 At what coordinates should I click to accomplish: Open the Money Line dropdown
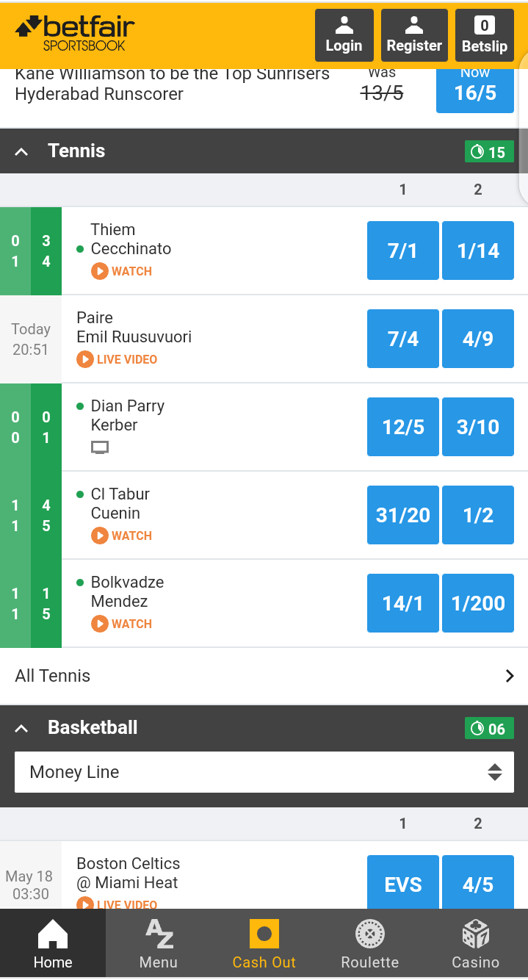tap(264, 772)
